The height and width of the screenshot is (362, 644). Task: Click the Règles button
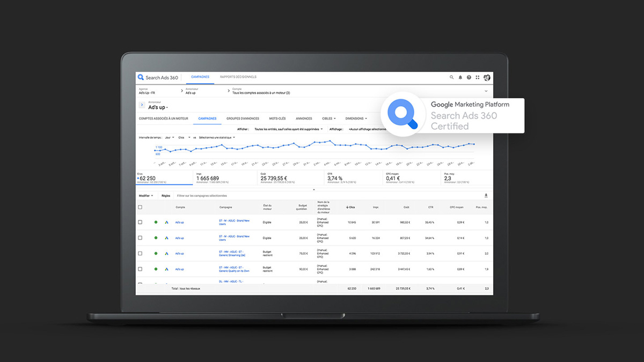tap(166, 196)
